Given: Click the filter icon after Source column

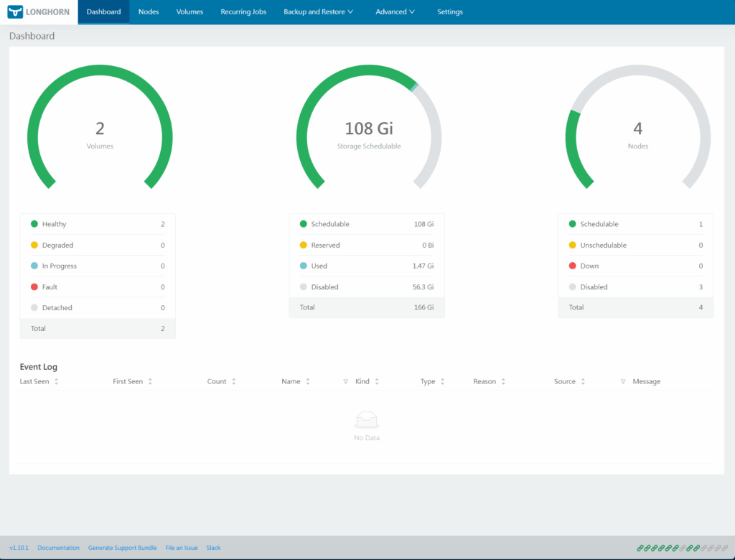Looking at the screenshot, I should [622, 381].
